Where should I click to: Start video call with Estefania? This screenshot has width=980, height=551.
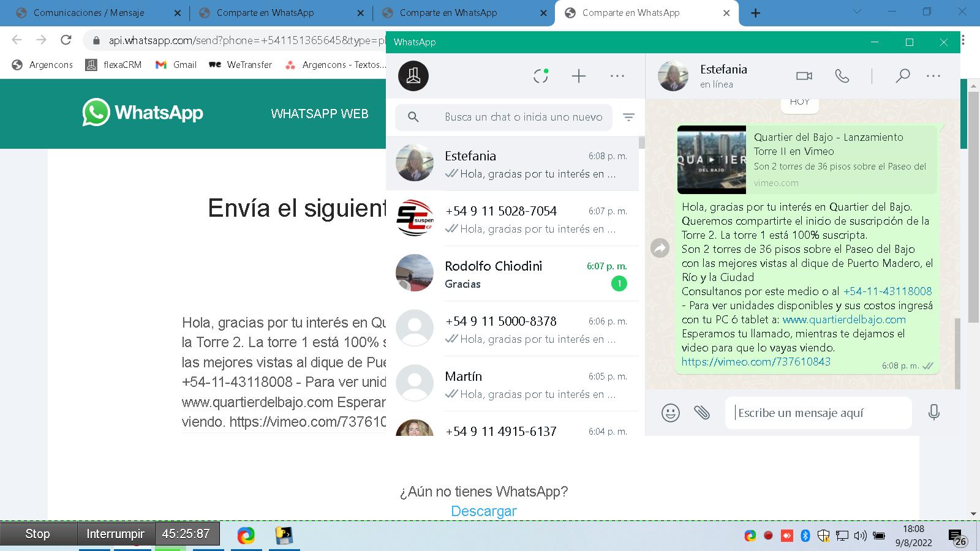(x=804, y=76)
